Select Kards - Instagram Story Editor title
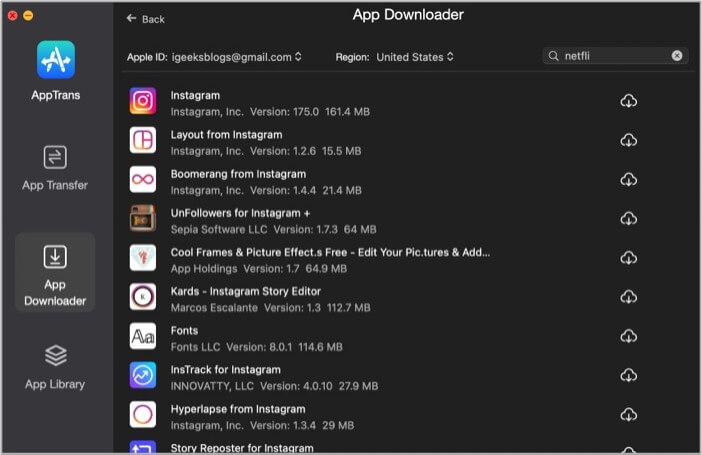The width and height of the screenshot is (702, 455). 246,292
